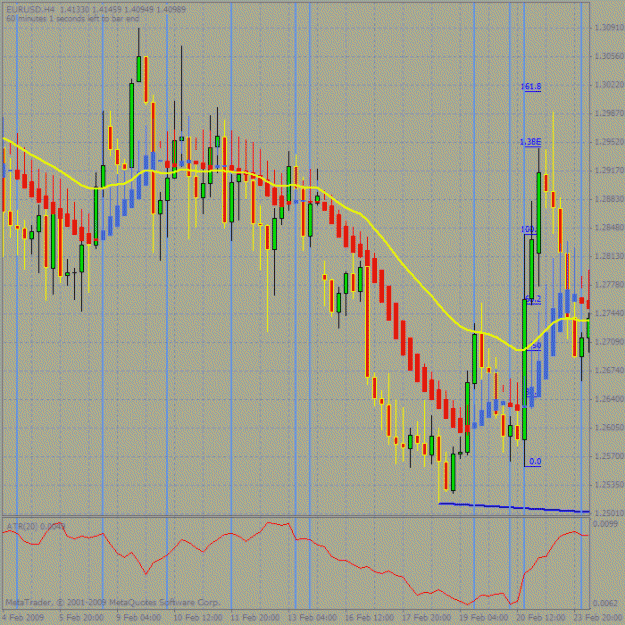
Task: Click the 0.0062 ATR scale value
Action: (605, 603)
